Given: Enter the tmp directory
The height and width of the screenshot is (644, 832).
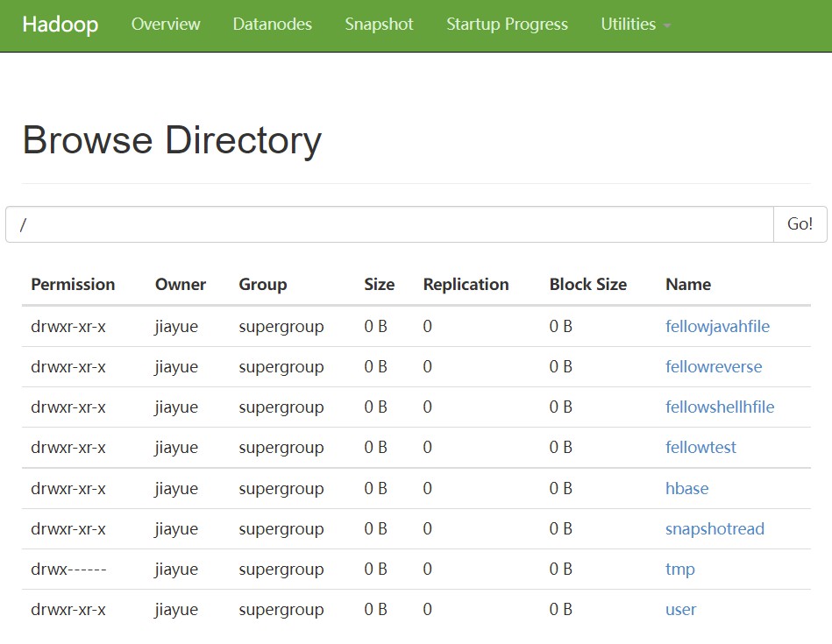Looking at the screenshot, I should (x=679, y=570).
